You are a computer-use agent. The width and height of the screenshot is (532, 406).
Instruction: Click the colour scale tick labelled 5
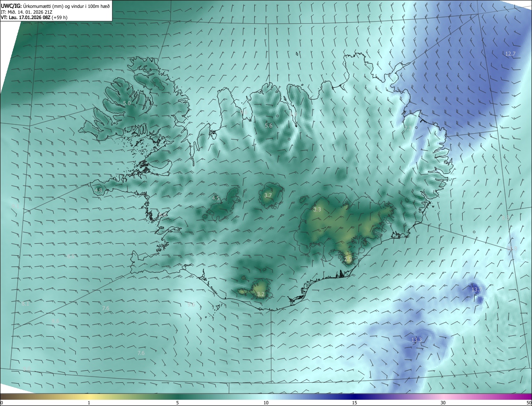[177, 403]
